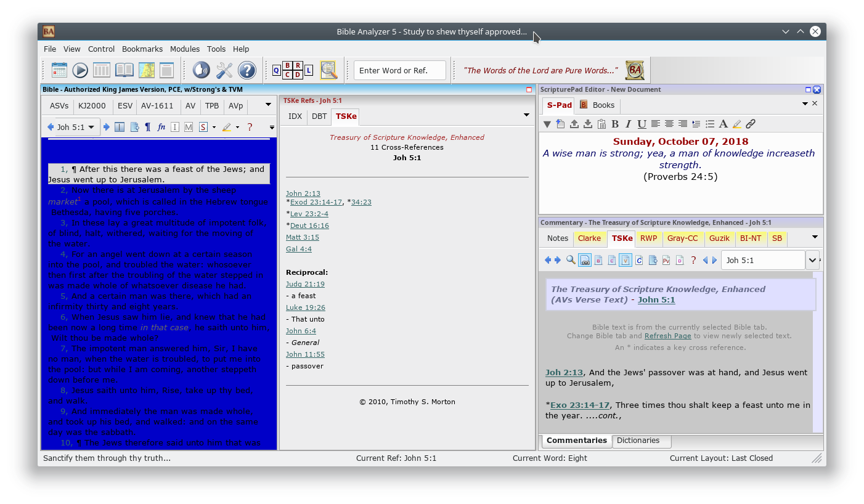Expand the TSKe Refs tab list arrow
Image resolution: width=864 pixels, height=504 pixels.
(x=527, y=115)
